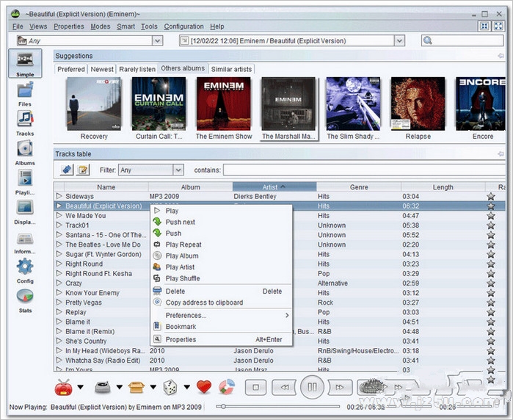Open the Display view in sidebar
This screenshot has width=513, height=420.
click(x=25, y=211)
